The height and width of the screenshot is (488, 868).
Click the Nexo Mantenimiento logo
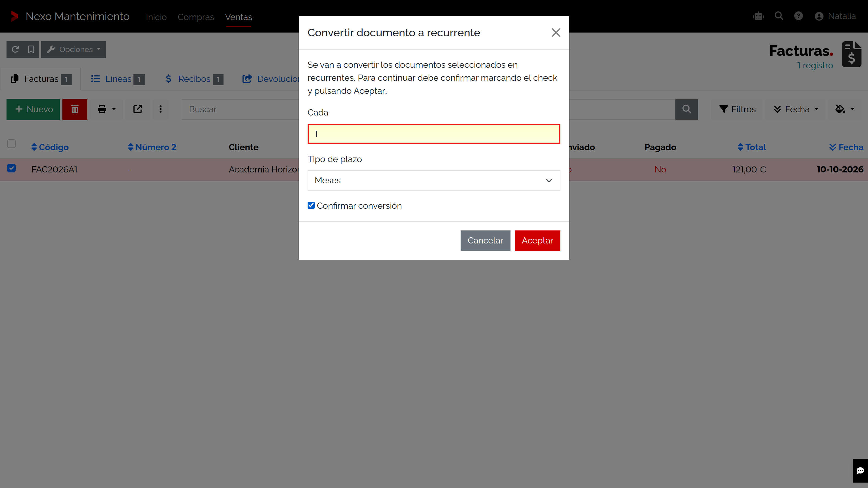[x=14, y=16]
